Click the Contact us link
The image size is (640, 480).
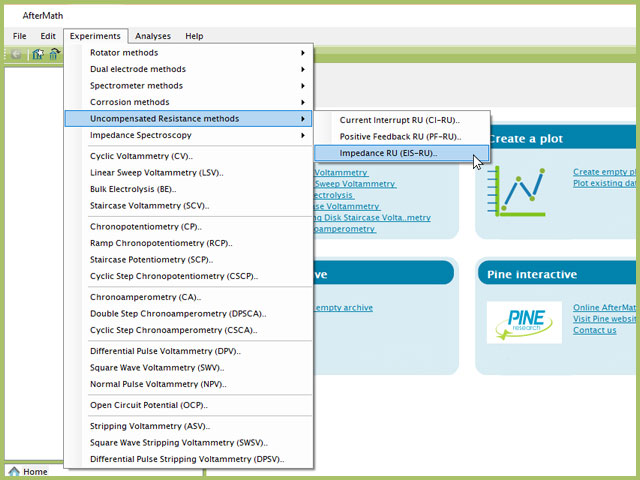595,330
